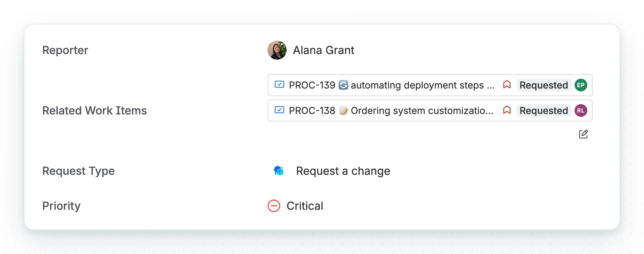The width and height of the screenshot is (644, 254).
Task: Click the red priority icon on PROC-138
Action: coord(507,110)
